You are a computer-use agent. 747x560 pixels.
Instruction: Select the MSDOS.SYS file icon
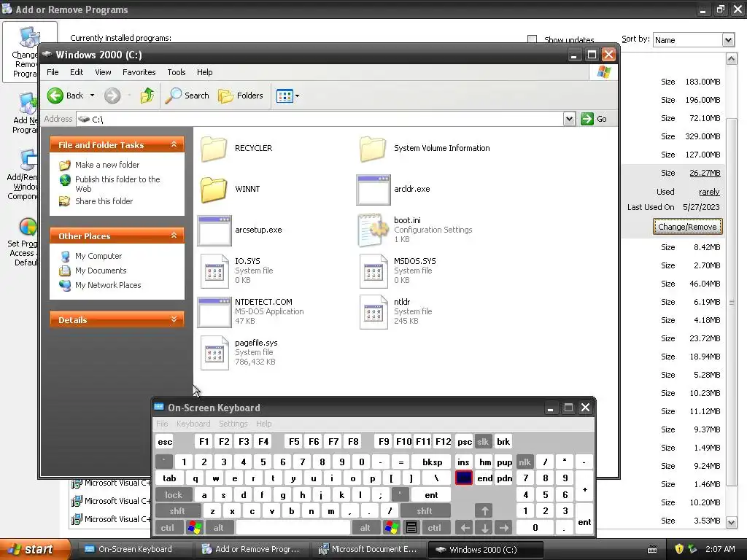[x=373, y=271]
